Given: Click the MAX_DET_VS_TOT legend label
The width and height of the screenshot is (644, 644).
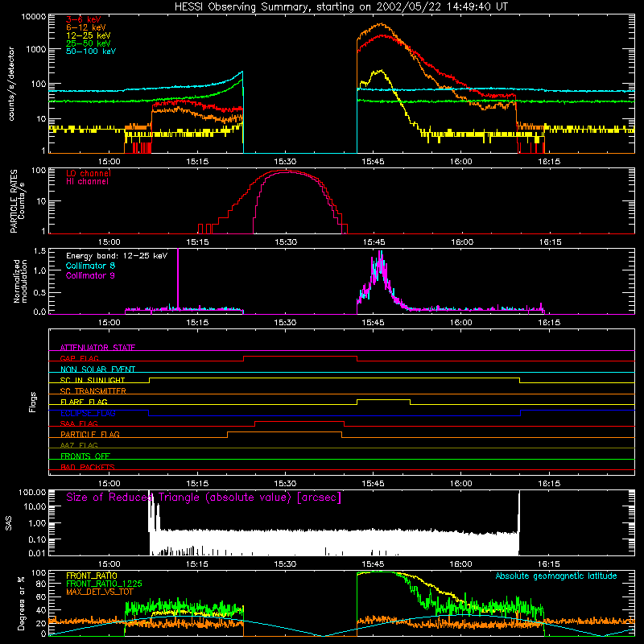Looking at the screenshot, I should tap(100, 592).
